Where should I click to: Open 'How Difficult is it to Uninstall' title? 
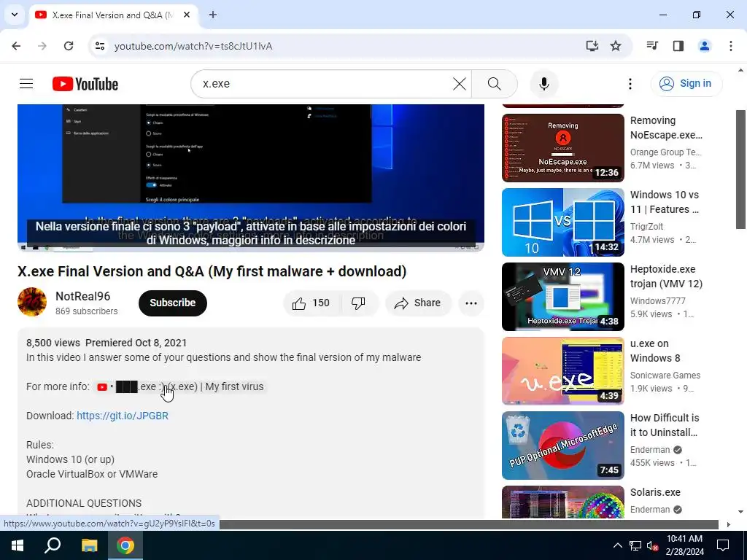pyautogui.click(x=664, y=425)
